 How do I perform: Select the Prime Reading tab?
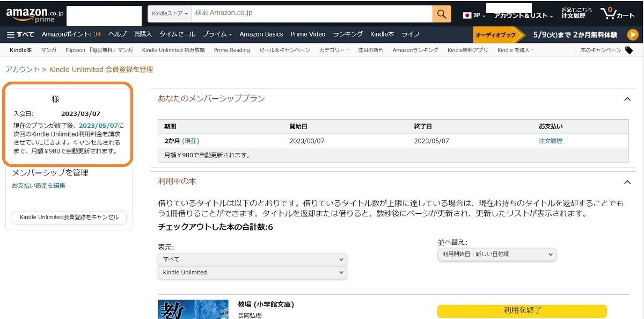pyautogui.click(x=232, y=50)
